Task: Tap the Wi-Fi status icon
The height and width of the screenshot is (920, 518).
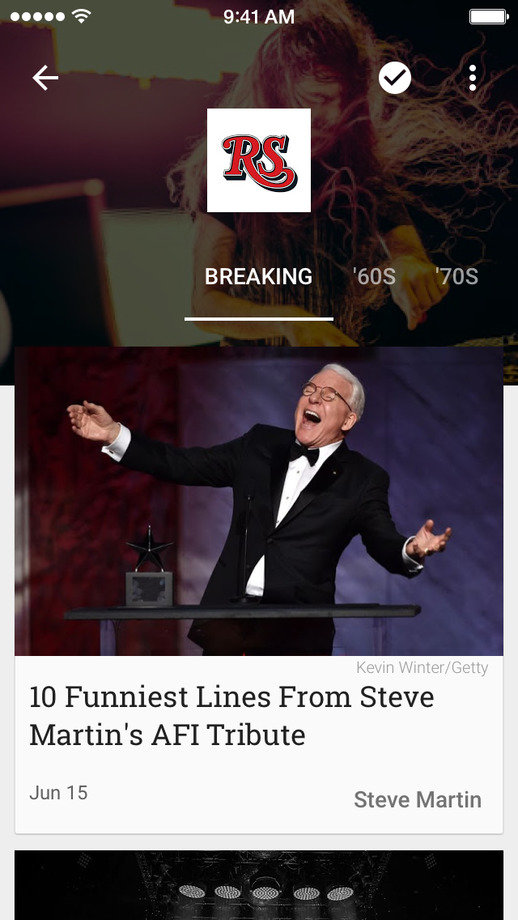Action: click(81, 16)
